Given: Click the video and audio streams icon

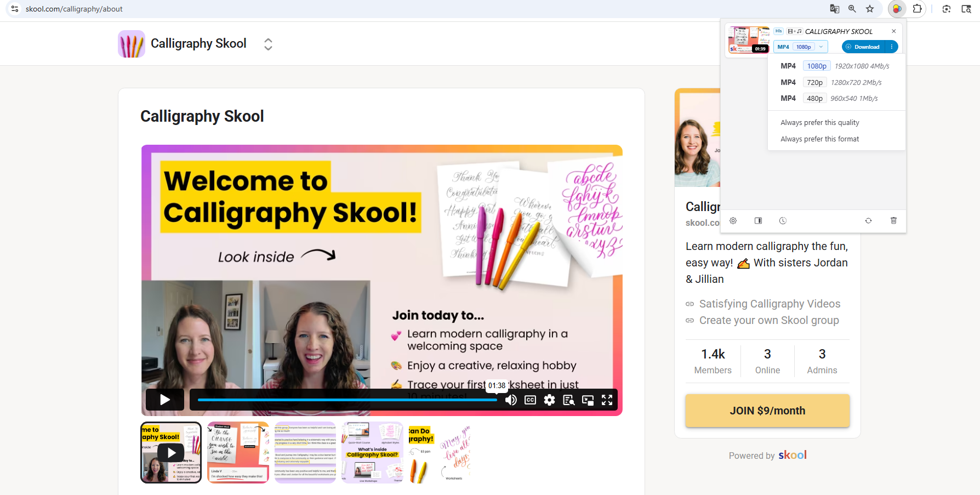Looking at the screenshot, I should pyautogui.click(x=795, y=31).
